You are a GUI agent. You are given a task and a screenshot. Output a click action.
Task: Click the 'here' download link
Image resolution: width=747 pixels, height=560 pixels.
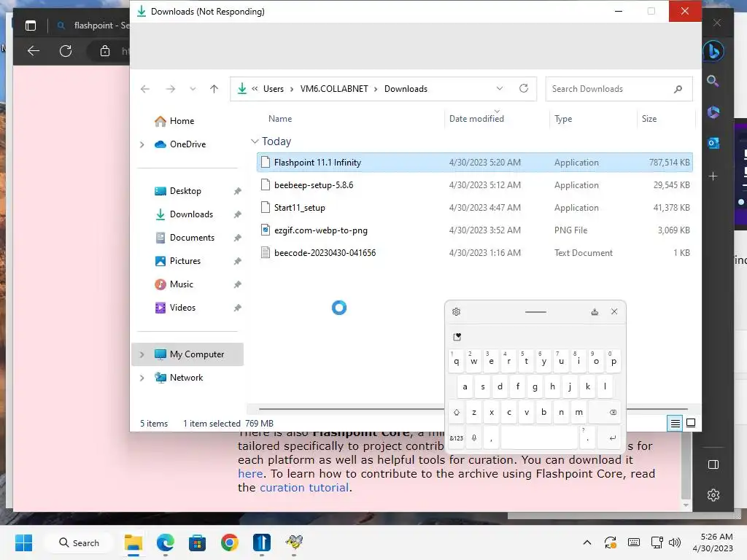(x=250, y=474)
